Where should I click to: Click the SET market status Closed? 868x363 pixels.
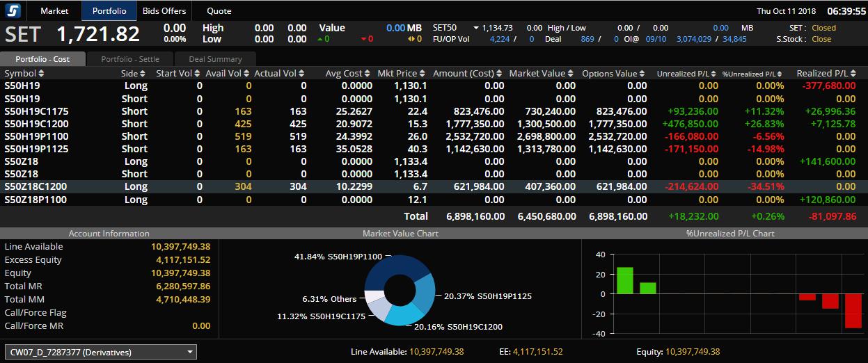(x=823, y=28)
